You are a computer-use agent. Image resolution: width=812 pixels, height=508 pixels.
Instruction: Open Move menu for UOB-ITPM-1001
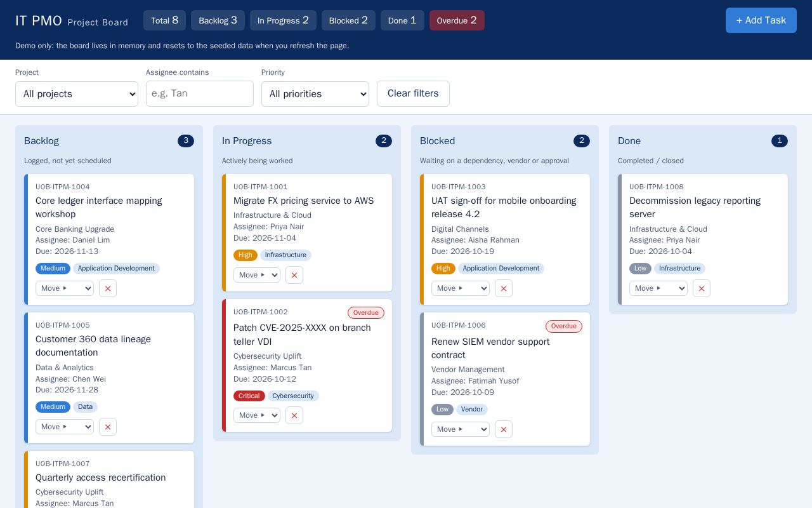click(257, 275)
